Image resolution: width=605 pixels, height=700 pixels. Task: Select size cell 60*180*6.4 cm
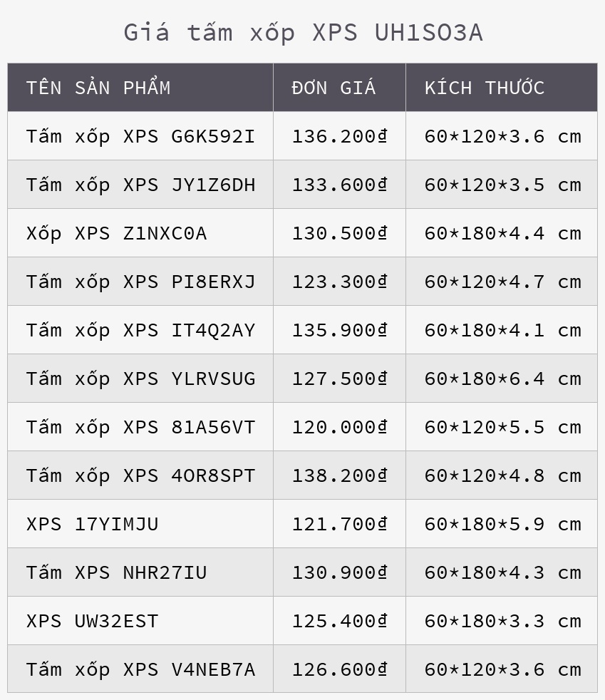[502, 379]
